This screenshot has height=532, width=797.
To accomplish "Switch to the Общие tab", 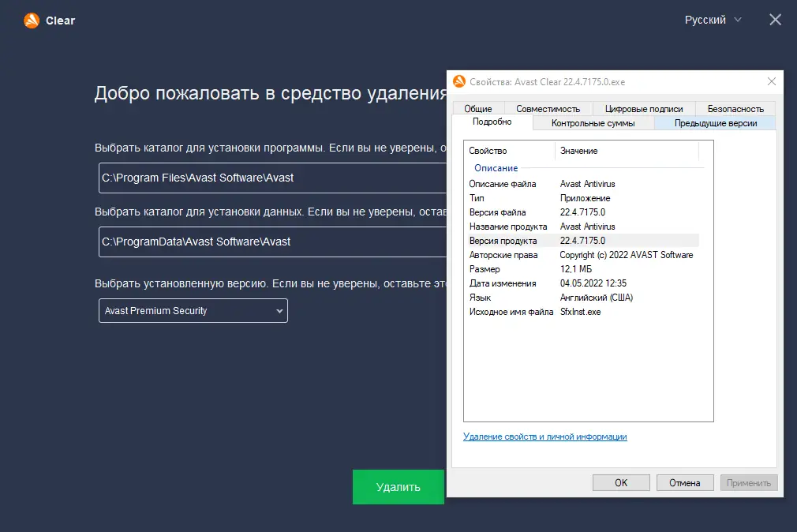I will (x=477, y=109).
